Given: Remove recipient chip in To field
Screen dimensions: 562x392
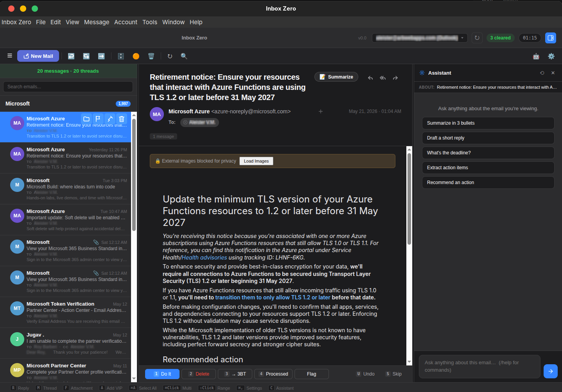Looking at the screenshot, I should coord(185,122).
